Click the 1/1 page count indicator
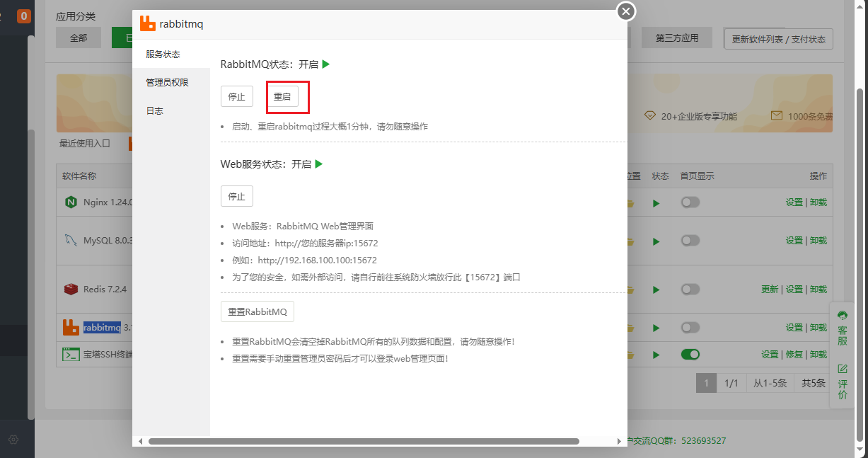Viewport: 868px width, 458px height. point(731,383)
